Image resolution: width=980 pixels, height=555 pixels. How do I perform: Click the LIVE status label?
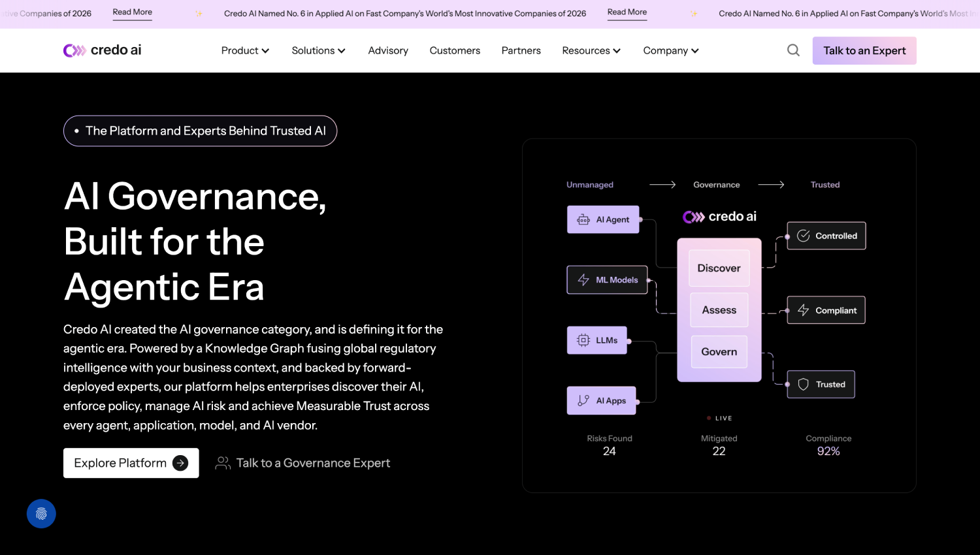click(724, 418)
